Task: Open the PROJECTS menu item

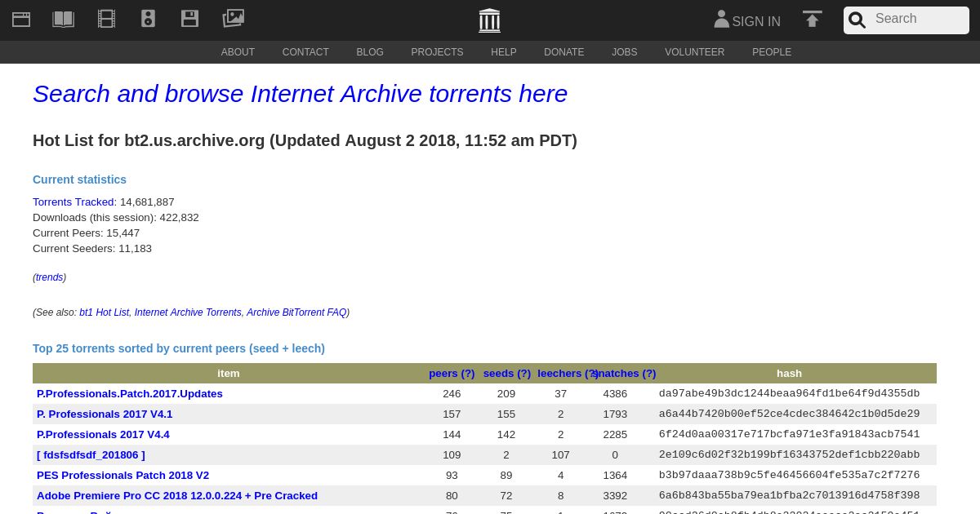Action: pos(437,52)
